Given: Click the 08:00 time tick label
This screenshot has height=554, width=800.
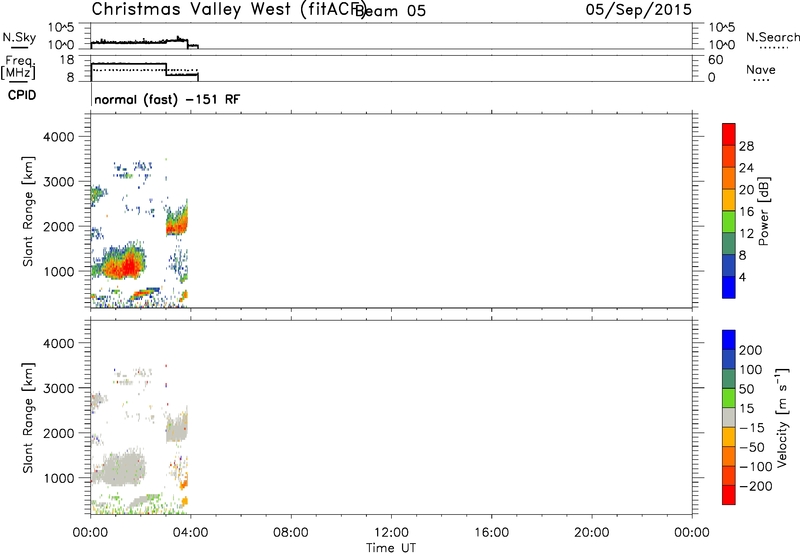Looking at the screenshot, I should click(291, 533).
